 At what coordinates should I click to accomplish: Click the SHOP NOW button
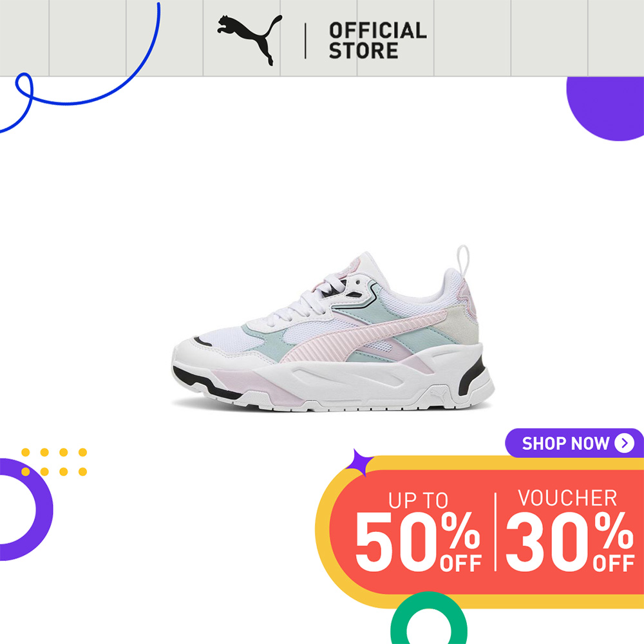[574, 443]
